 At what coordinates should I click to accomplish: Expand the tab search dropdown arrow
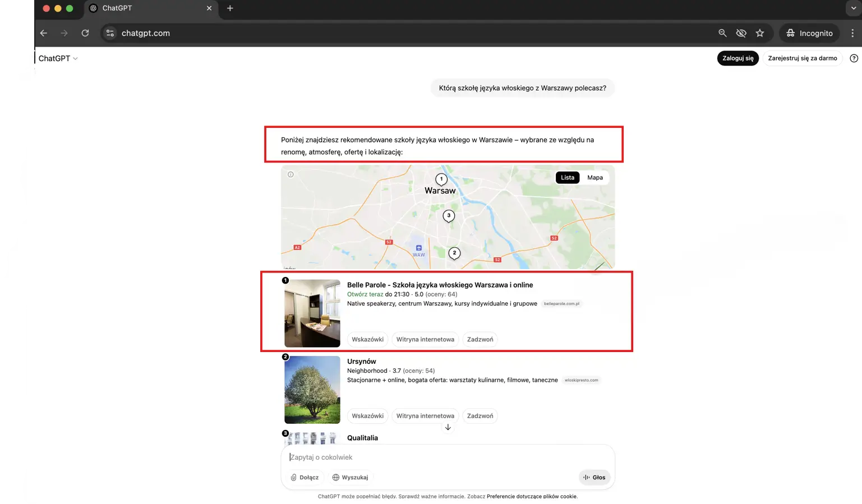pyautogui.click(x=854, y=8)
